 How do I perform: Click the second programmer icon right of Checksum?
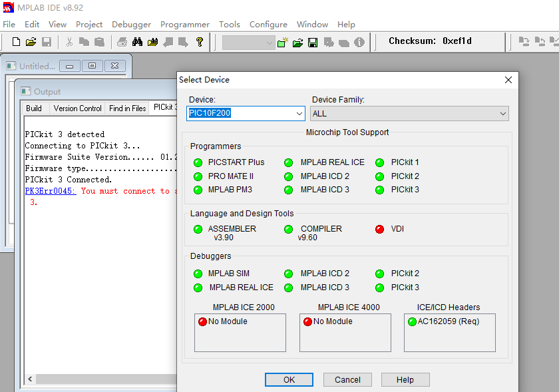(540, 42)
